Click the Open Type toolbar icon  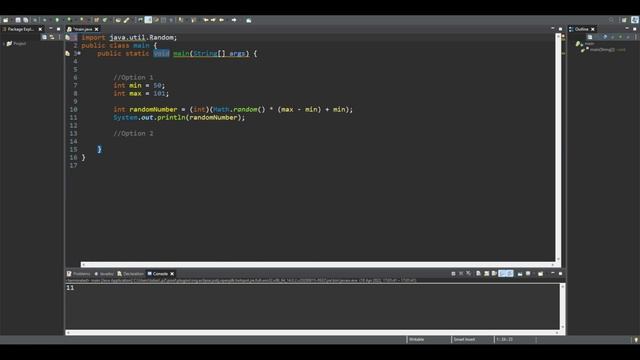(118, 20)
